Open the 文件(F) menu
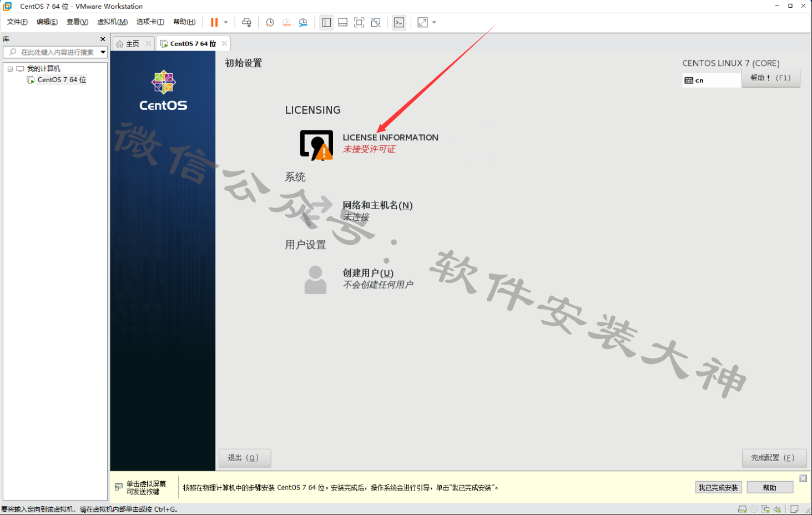Image resolution: width=812 pixels, height=515 pixels. coord(17,22)
